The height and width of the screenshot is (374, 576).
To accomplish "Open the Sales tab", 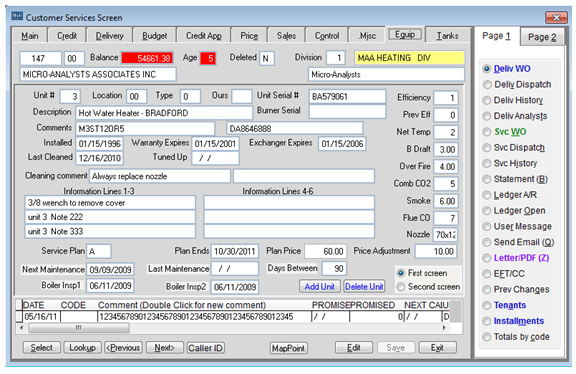I will coord(287,36).
